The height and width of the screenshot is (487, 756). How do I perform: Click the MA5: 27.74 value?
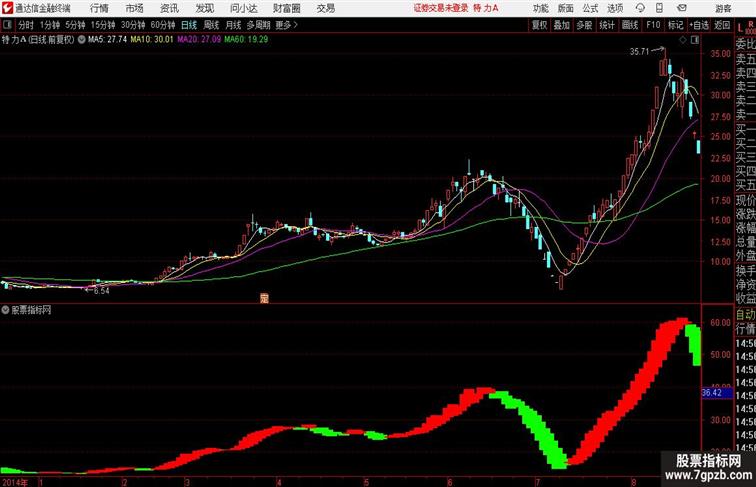click(107, 40)
